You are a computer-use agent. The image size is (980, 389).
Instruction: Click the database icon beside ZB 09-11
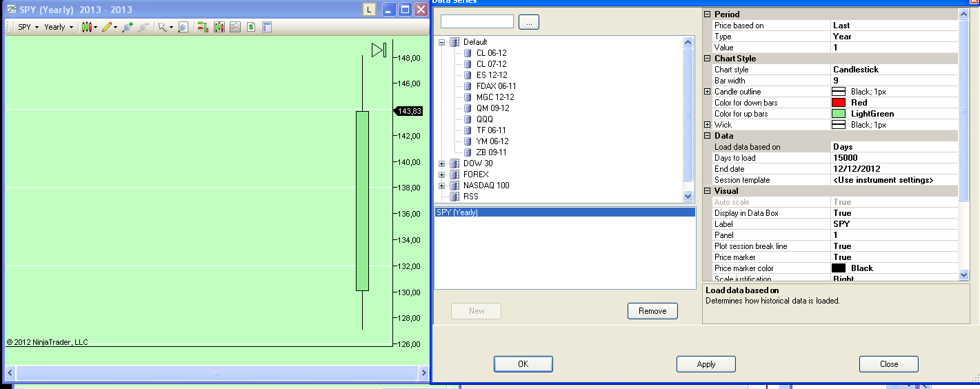pyautogui.click(x=468, y=152)
